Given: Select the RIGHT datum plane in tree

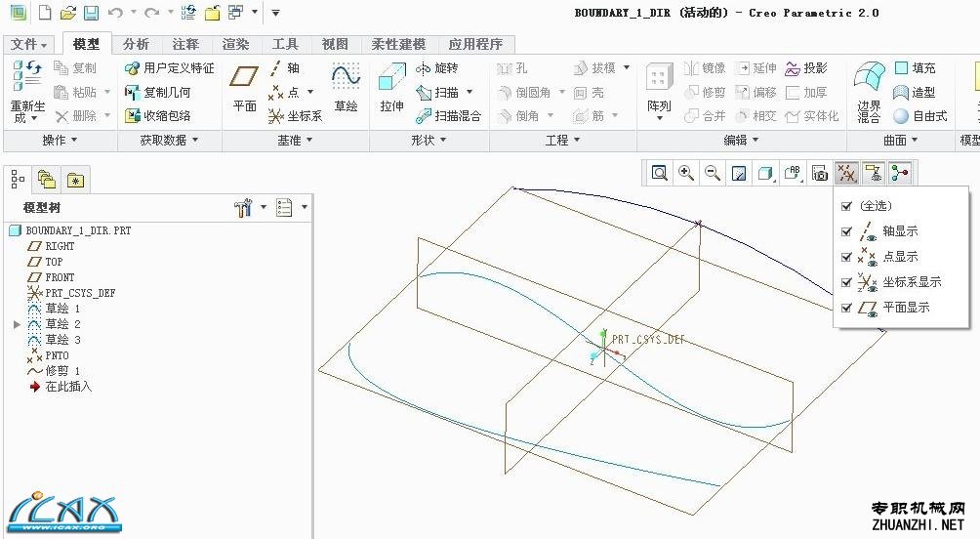Looking at the screenshot, I should pyautogui.click(x=52, y=246).
